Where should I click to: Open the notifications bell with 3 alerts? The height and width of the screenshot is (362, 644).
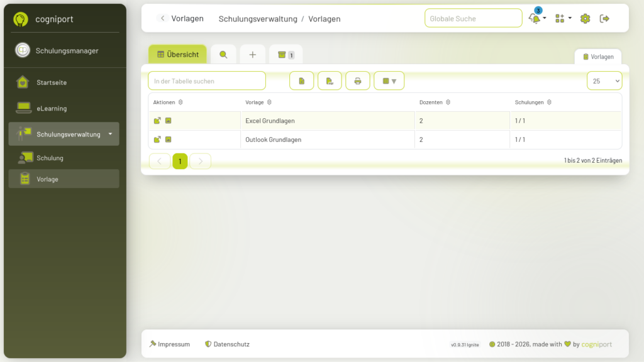[x=535, y=18]
